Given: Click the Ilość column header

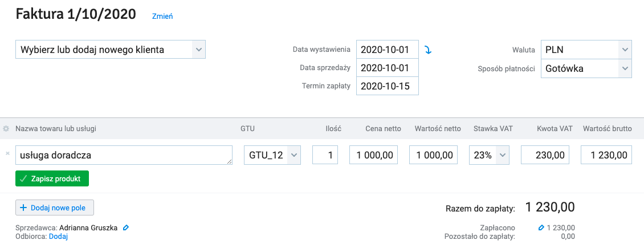Looking at the screenshot, I should tap(333, 128).
